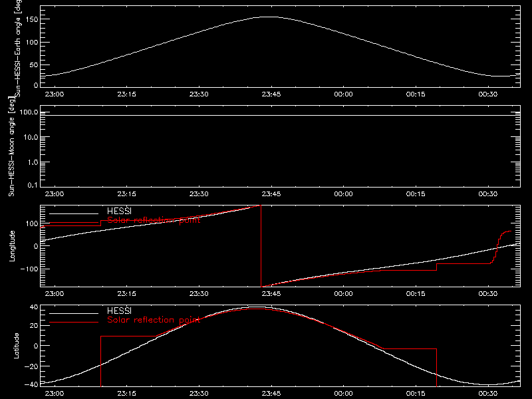Screen dimensions: 532x399
Task: Click the 23:45 tick label under the Moon angle plot
Action: pyautogui.click(x=271, y=194)
